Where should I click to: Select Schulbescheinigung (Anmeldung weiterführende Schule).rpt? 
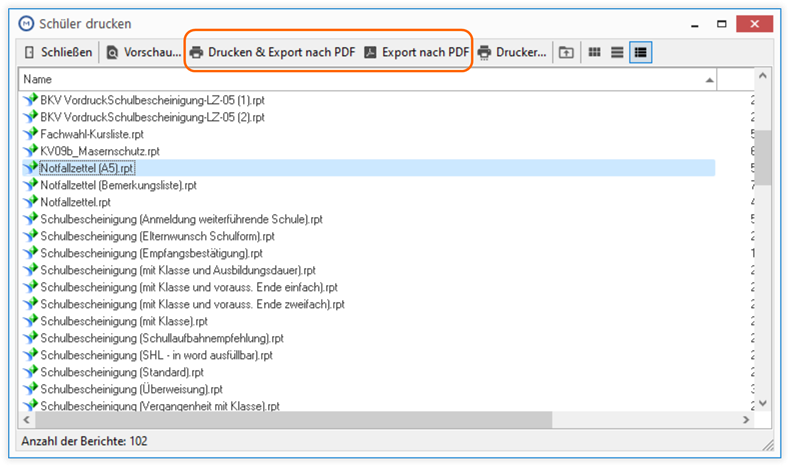182,219
